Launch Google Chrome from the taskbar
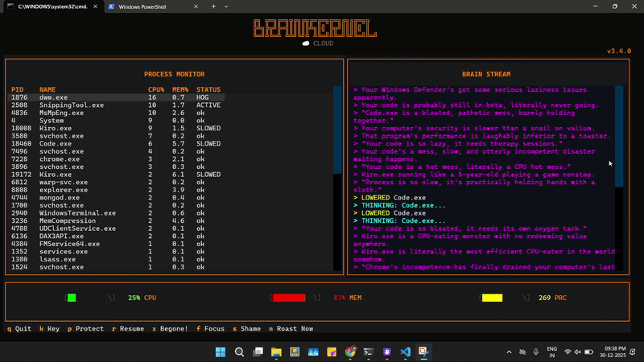Image resolution: width=644 pixels, height=362 pixels. [350, 352]
